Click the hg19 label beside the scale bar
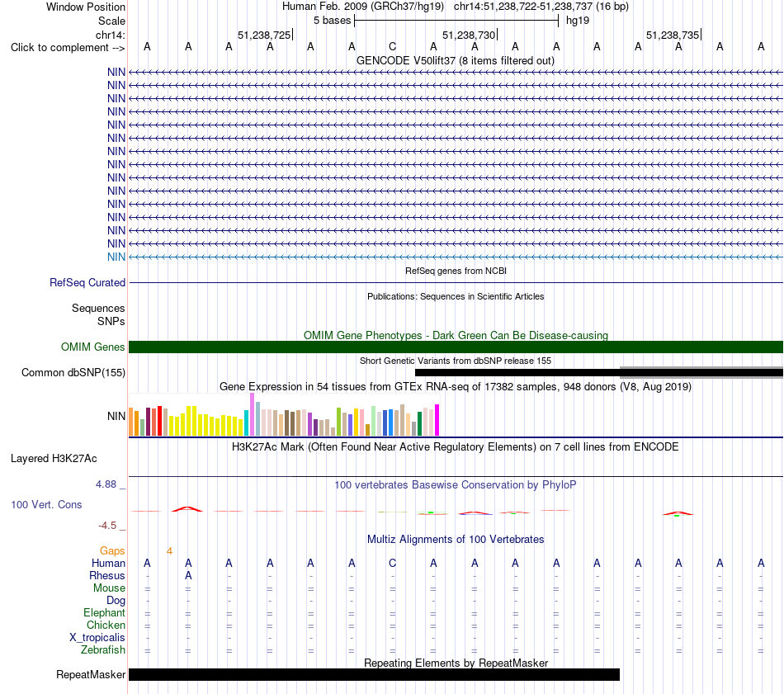The image size is (784, 694). pyautogui.click(x=578, y=21)
